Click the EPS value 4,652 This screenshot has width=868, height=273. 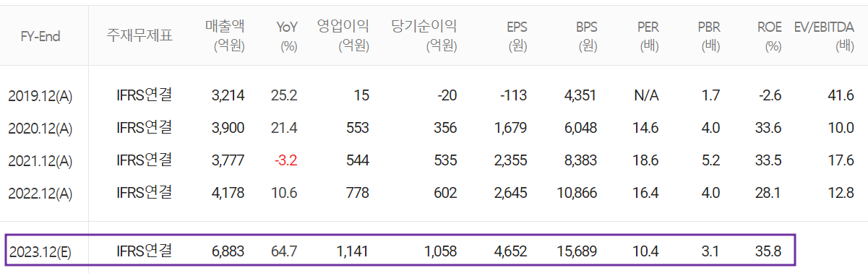coord(511,252)
